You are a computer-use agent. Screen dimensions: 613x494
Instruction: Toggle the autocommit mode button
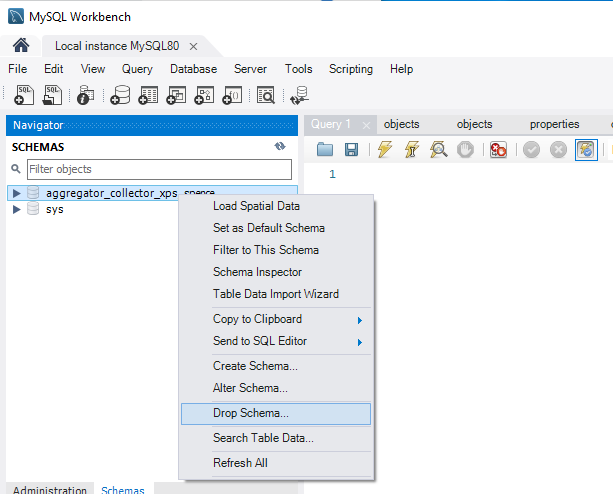tap(586, 149)
